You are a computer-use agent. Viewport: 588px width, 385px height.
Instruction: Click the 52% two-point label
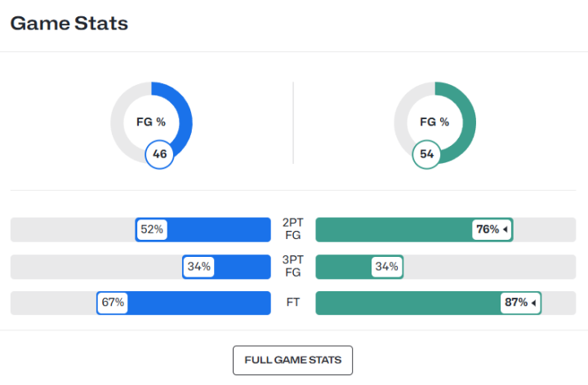(152, 230)
